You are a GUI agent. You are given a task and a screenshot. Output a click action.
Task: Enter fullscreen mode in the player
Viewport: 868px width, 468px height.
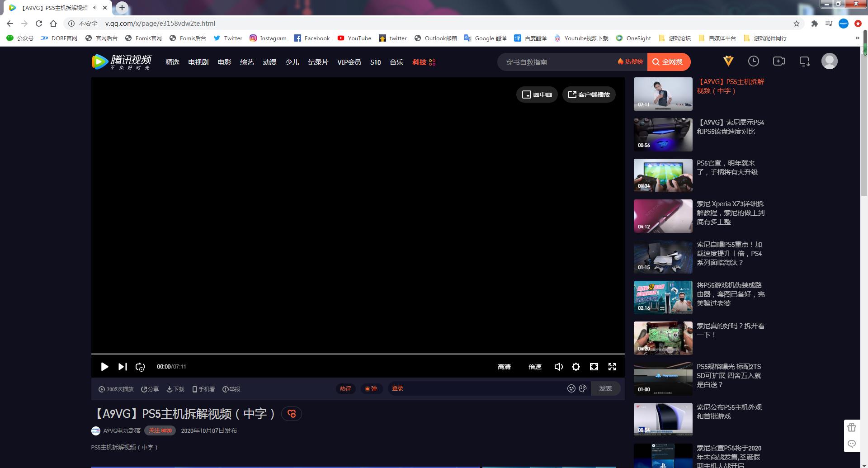[x=612, y=367]
